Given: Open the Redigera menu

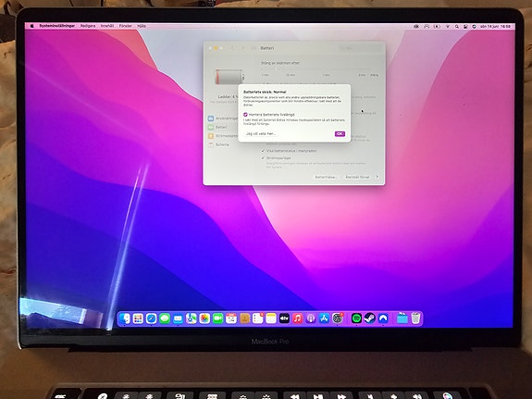Looking at the screenshot, I should click(x=88, y=26).
